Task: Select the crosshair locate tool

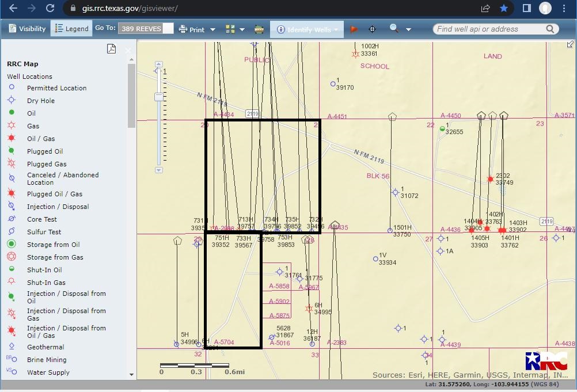Action: tap(372, 29)
